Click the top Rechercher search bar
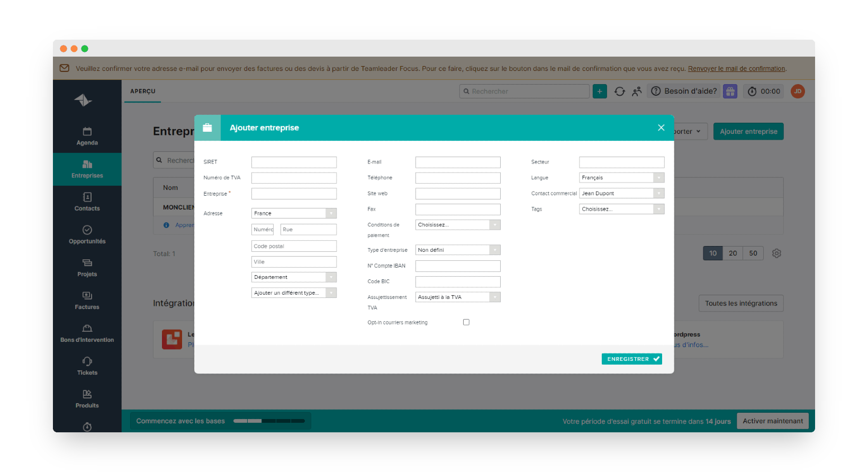The image size is (868, 472). coord(524,92)
